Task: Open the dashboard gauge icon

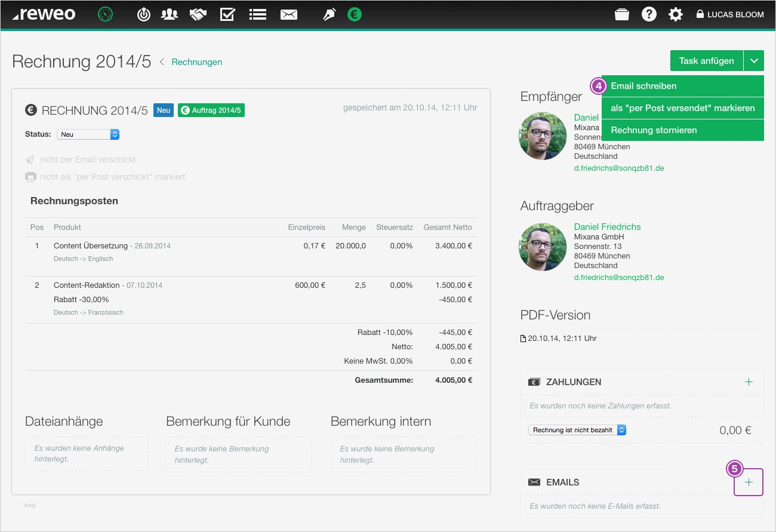Action: coord(106,14)
